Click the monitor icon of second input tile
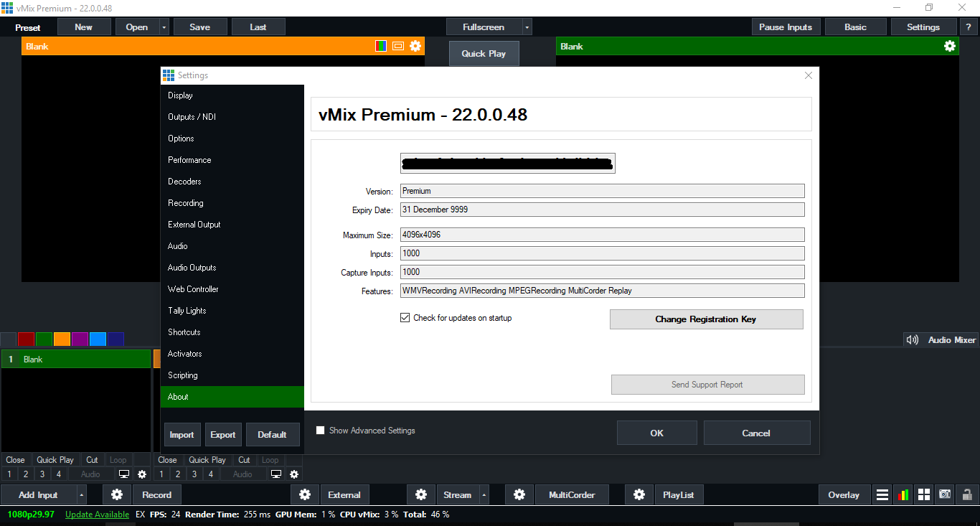The width and height of the screenshot is (980, 526). (x=276, y=474)
